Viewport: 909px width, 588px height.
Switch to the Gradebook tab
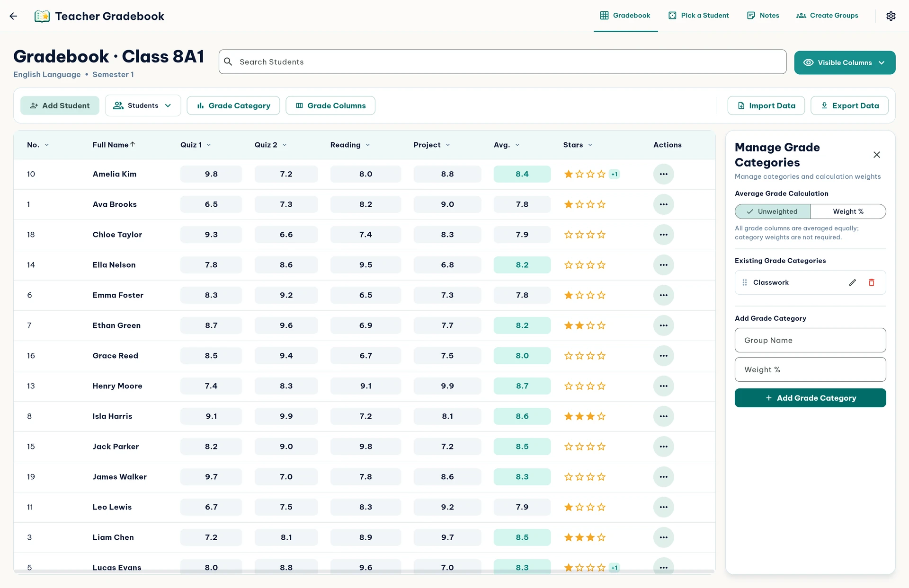pyautogui.click(x=625, y=16)
